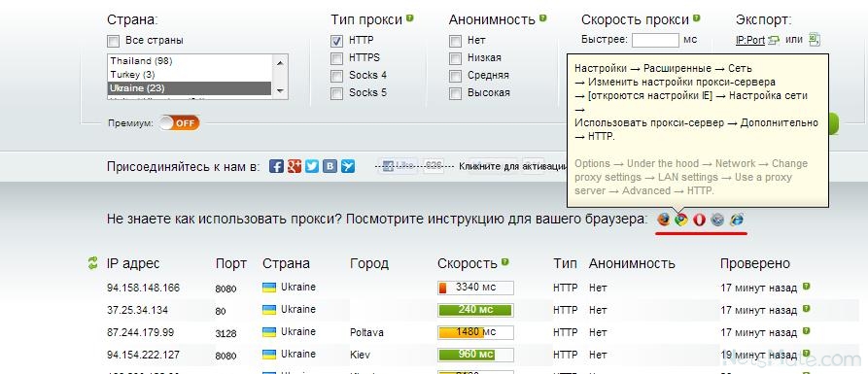Check the Высокая anonymity checkbox
The height and width of the screenshot is (374, 868).
(455, 93)
